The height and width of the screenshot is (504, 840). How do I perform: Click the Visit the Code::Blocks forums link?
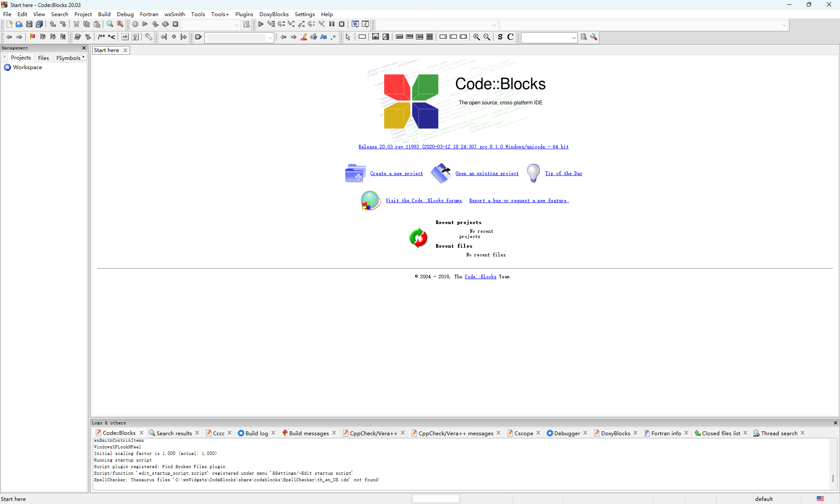(423, 201)
